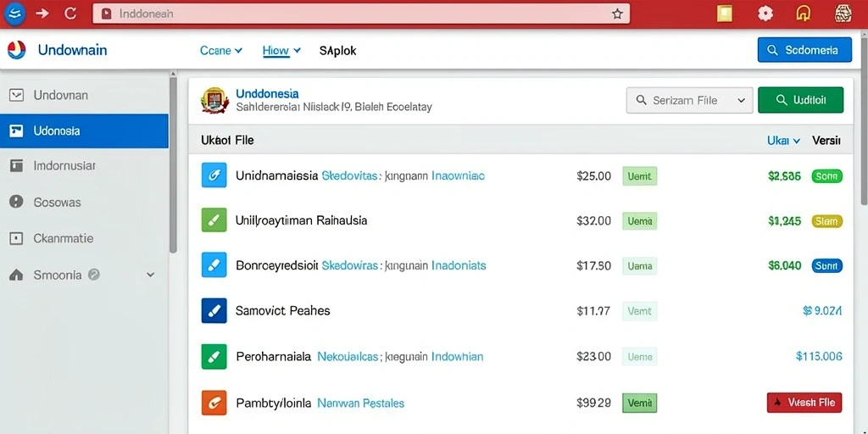Image resolution: width=868 pixels, height=434 pixels.
Task: Expand the Smoonia sidebar chevron
Action: pyautogui.click(x=151, y=275)
